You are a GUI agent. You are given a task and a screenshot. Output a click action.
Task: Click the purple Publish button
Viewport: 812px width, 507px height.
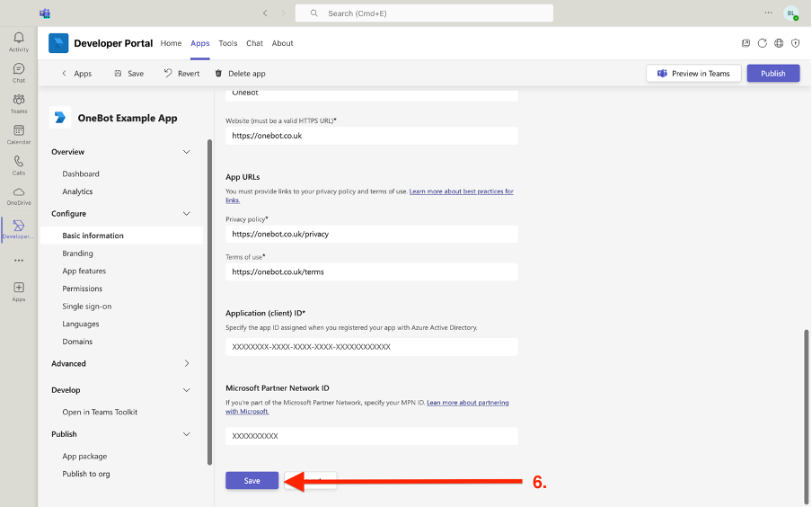tap(773, 73)
